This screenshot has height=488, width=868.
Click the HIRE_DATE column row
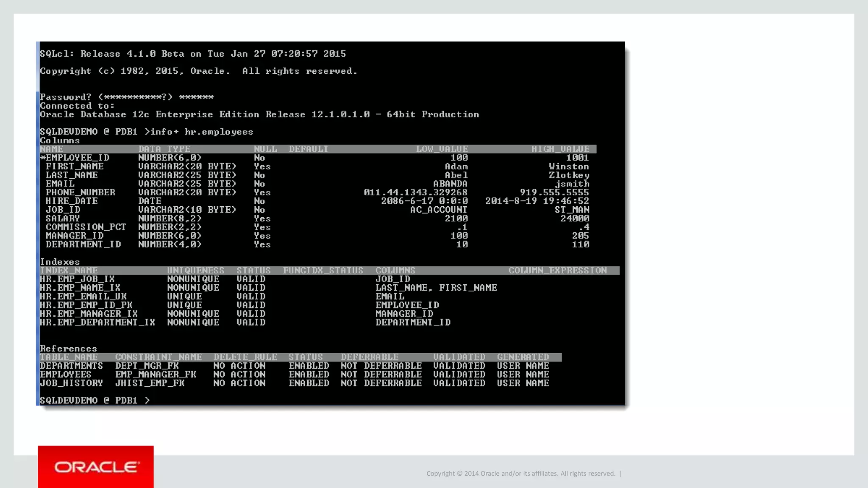pyautogui.click(x=72, y=201)
